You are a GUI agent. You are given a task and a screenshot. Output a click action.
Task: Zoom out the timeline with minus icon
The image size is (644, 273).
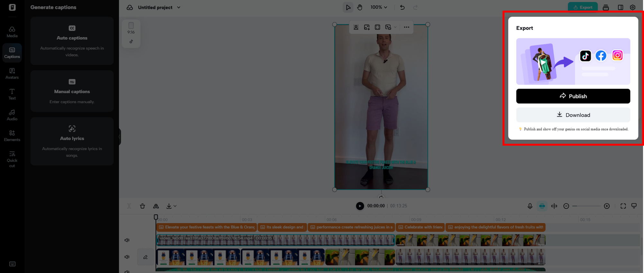coord(566,206)
